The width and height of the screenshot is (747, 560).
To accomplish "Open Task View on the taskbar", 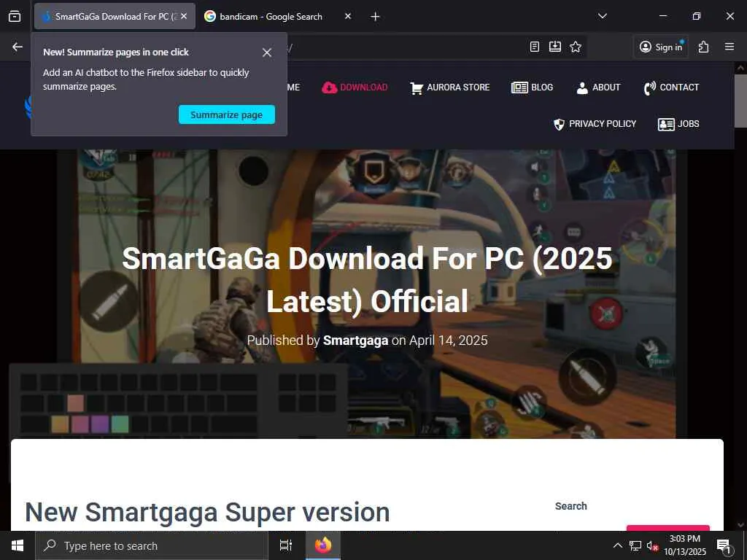I will coord(286,545).
